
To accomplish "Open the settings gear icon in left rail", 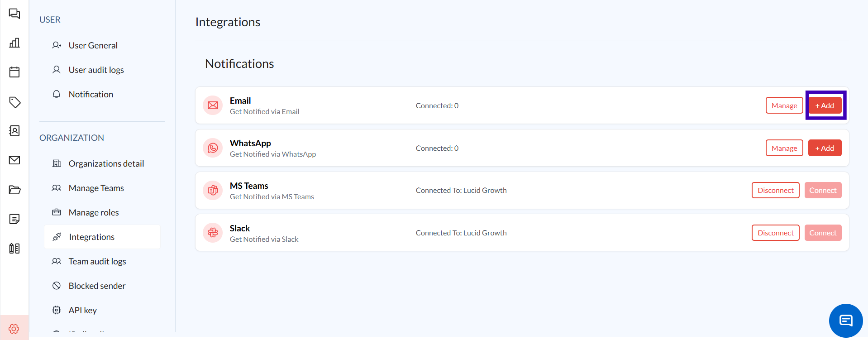I will 14,328.
